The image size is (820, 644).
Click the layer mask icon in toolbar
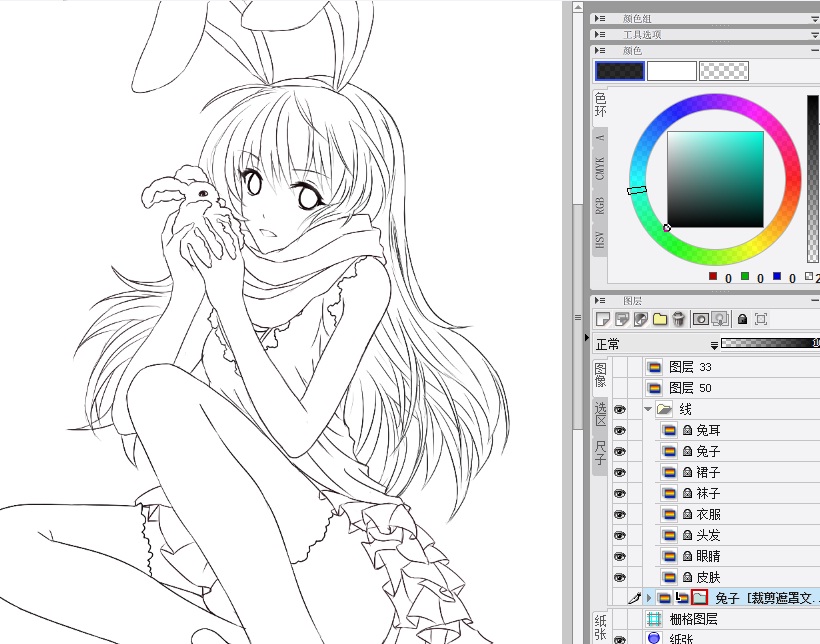(701, 319)
